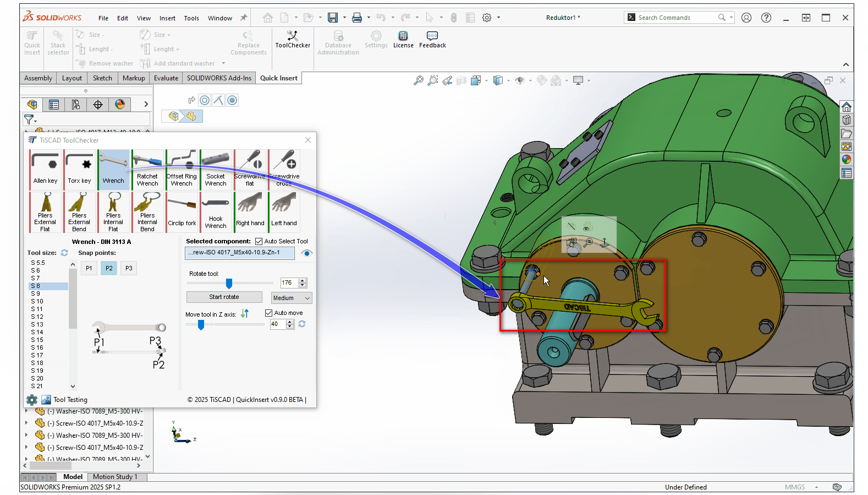The image size is (868, 495).
Task: Open the Save dropdown arrow
Action: 344,18
